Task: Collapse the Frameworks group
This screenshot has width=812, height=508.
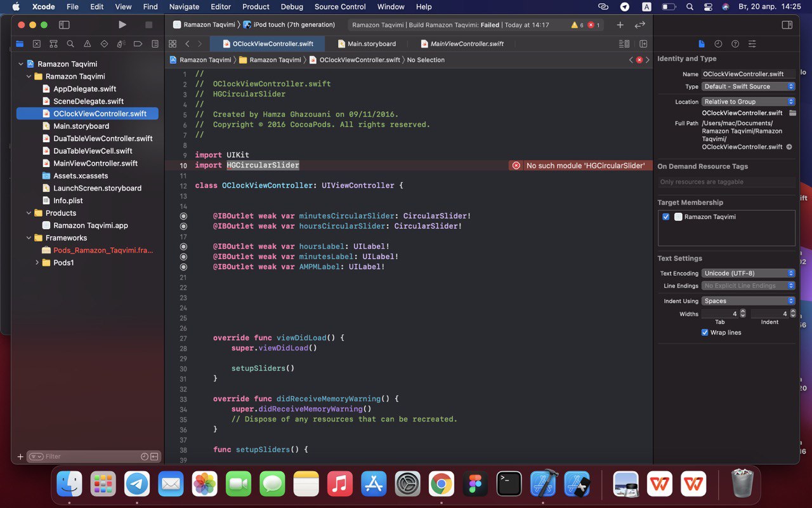Action: (x=29, y=237)
